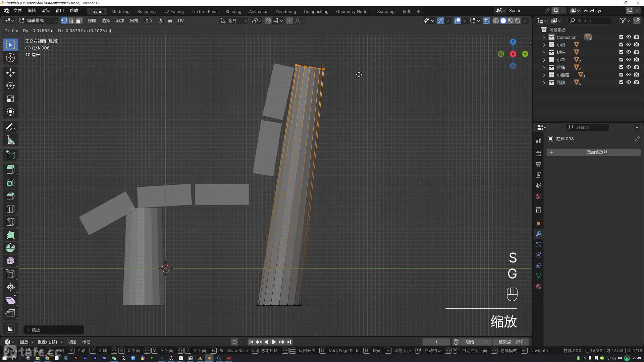Switch to the Modeling workspace tab
The height and width of the screenshot is (362, 644).
(x=120, y=11)
